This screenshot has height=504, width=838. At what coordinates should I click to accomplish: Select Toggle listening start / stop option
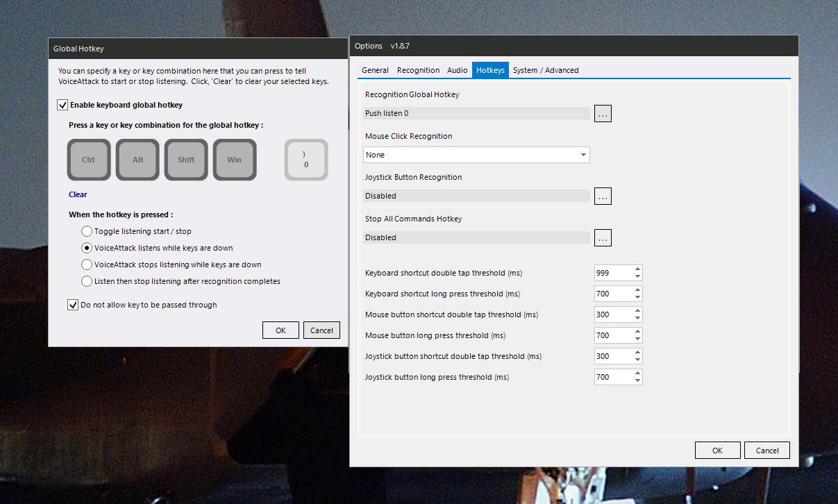(87, 231)
